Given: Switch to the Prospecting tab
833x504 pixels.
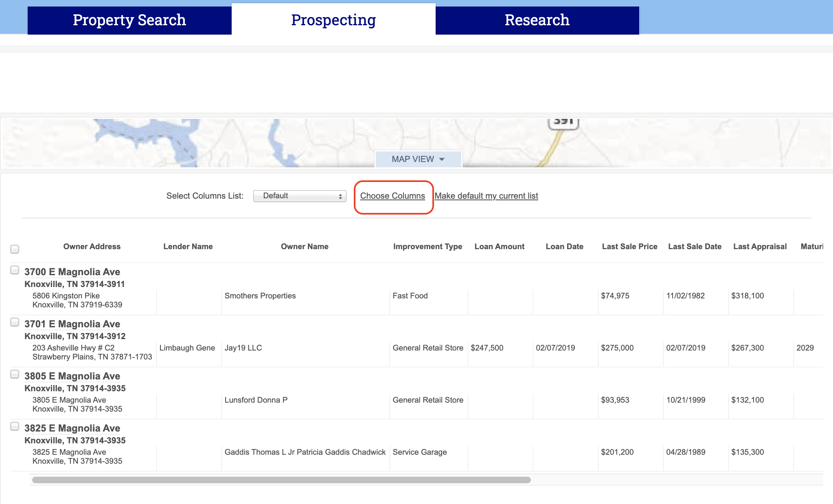Looking at the screenshot, I should 333,20.
